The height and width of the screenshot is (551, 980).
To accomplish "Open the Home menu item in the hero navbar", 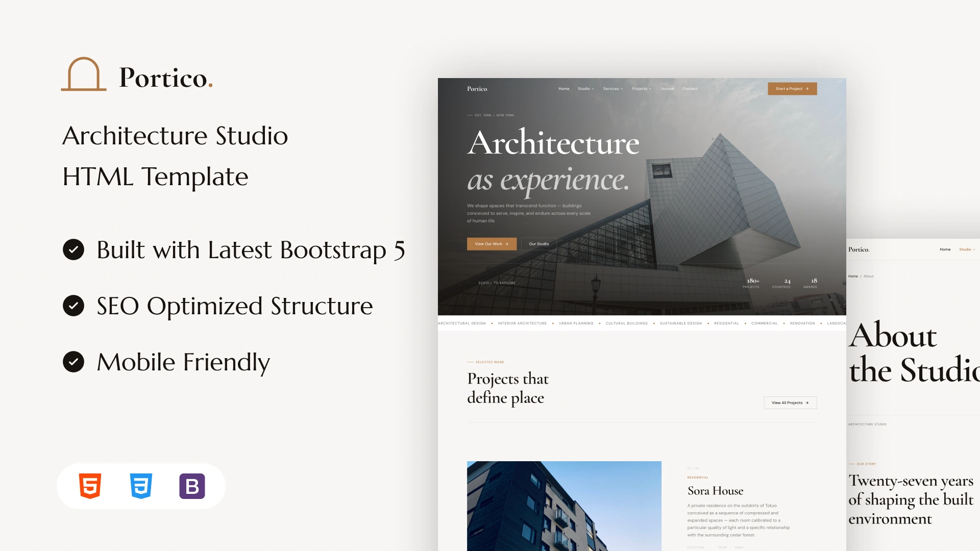I will (x=563, y=89).
